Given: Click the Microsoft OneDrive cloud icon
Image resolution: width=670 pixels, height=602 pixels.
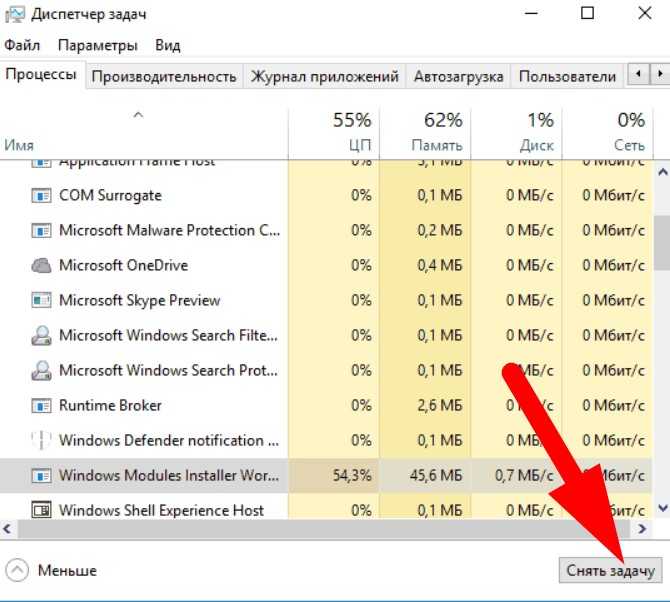Looking at the screenshot, I should [x=41, y=265].
